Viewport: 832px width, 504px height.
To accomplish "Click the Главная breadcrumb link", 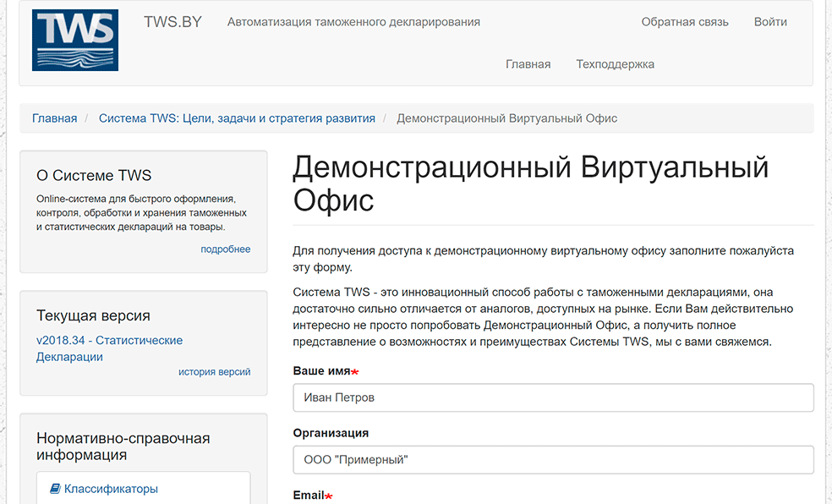I will coord(55,118).
